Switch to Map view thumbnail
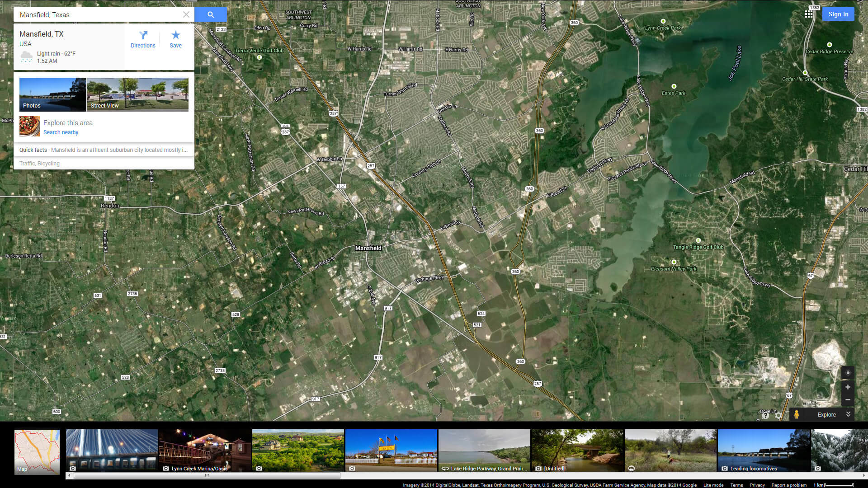This screenshot has height=488, width=868. (37, 451)
